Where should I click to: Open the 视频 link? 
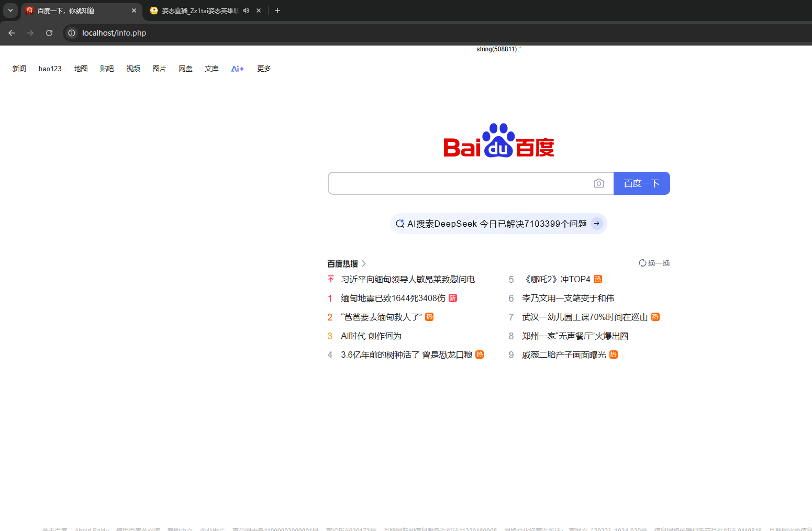point(133,69)
